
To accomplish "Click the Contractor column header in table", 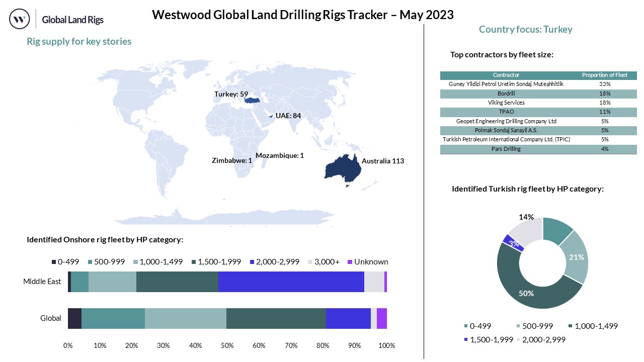I will click(x=506, y=75).
